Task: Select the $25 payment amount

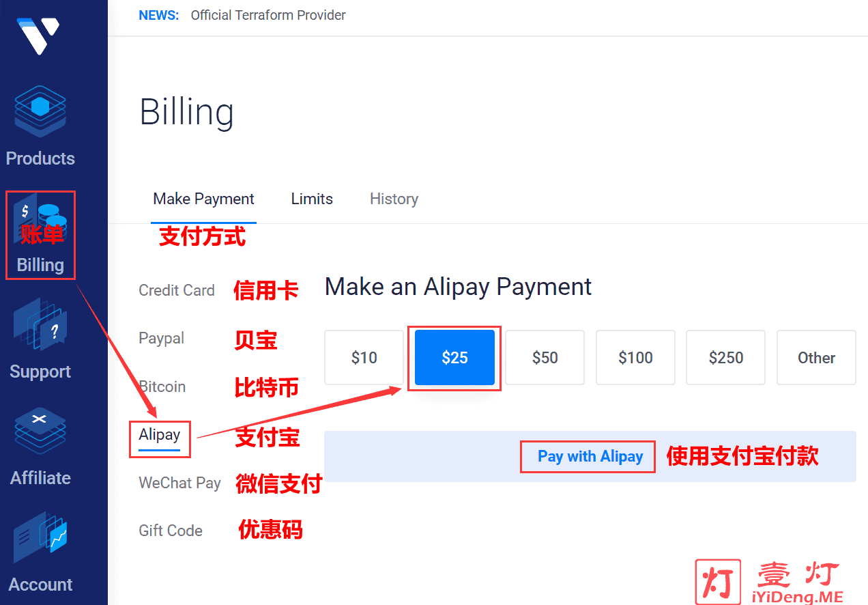Action: coord(454,358)
